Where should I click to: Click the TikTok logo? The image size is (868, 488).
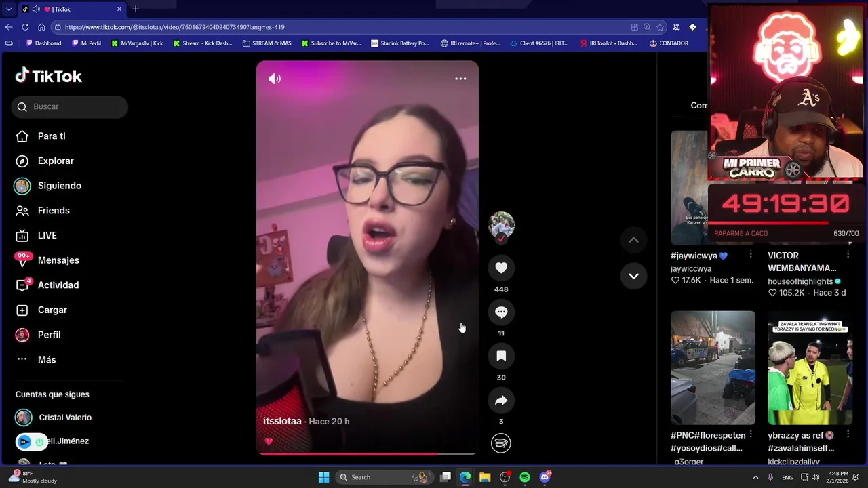pyautogui.click(x=49, y=76)
